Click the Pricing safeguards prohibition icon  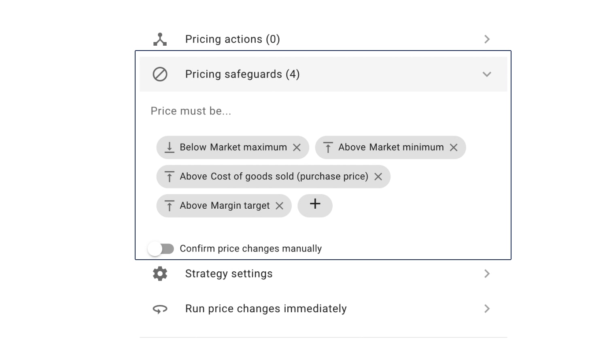point(160,74)
